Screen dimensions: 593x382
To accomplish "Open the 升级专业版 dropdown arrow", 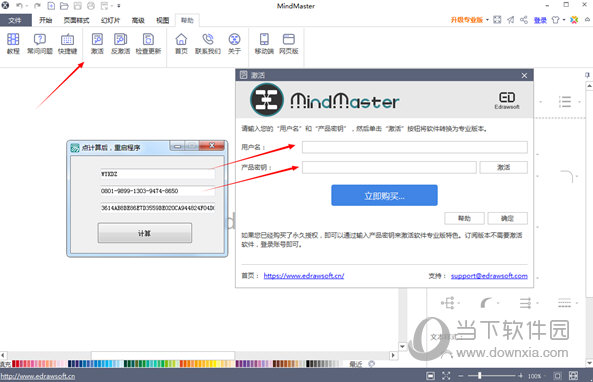I will point(487,20).
